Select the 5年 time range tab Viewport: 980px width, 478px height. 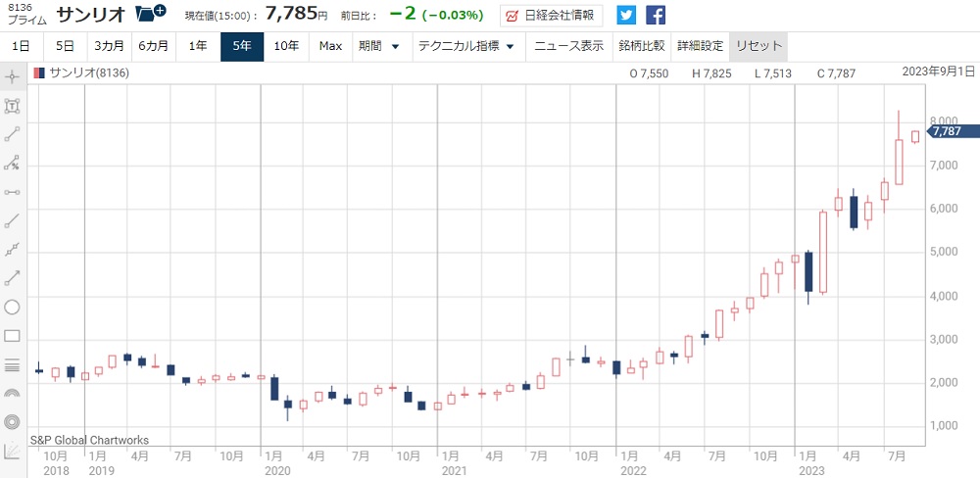click(242, 46)
